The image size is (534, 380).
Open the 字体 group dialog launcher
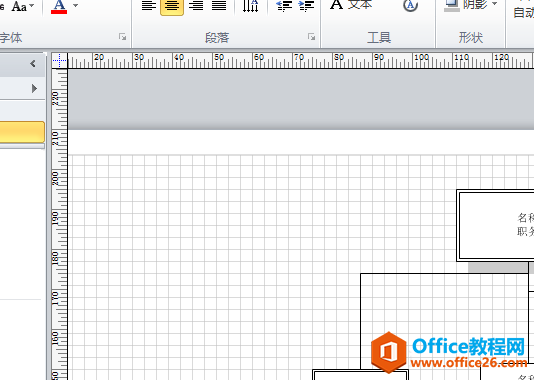coord(123,37)
